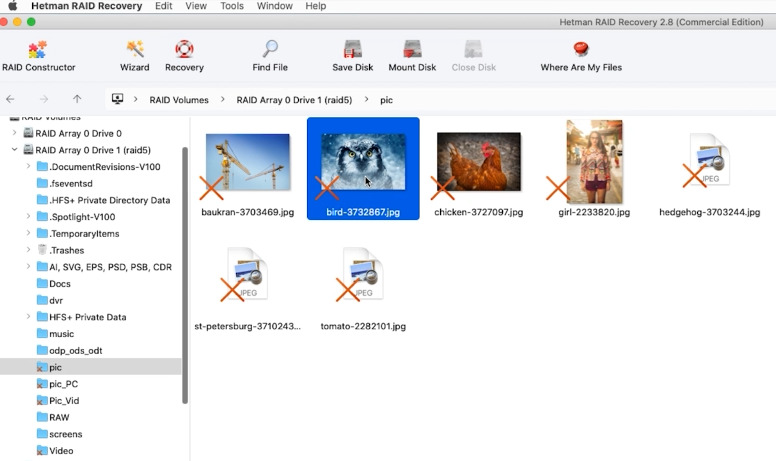Select the RAW folder
The height and width of the screenshot is (461, 776).
click(53, 417)
